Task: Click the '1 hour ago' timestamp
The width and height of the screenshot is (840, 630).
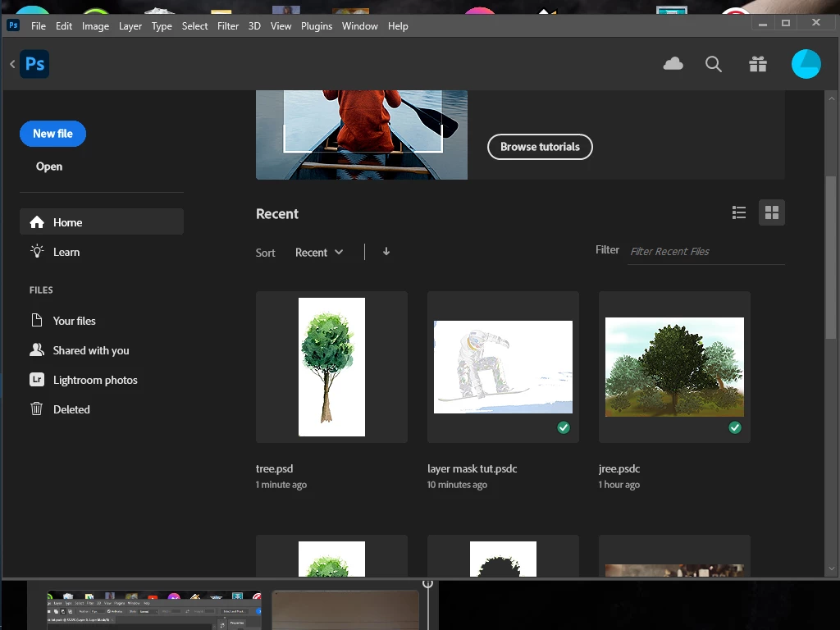Action: [619, 485]
